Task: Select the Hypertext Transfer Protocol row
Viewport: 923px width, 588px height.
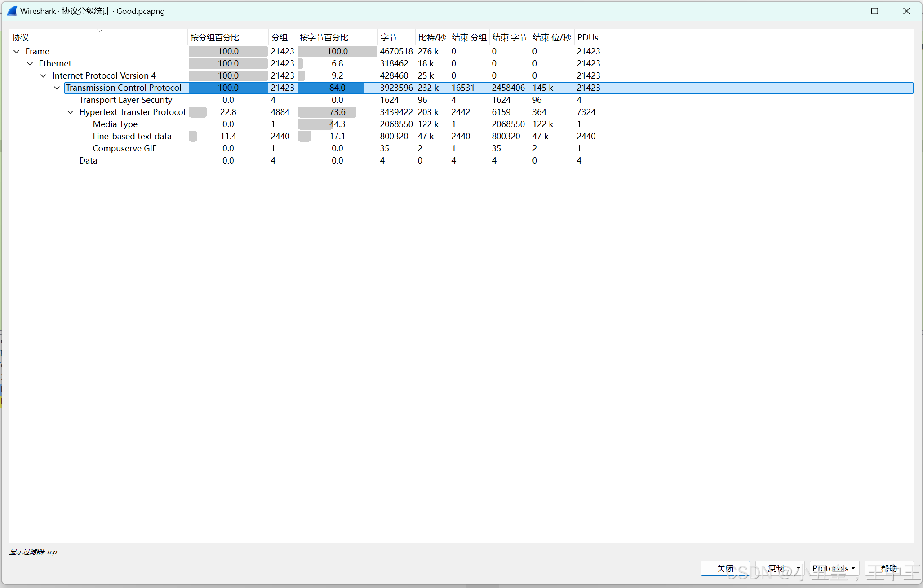Action: click(x=461, y=112)
